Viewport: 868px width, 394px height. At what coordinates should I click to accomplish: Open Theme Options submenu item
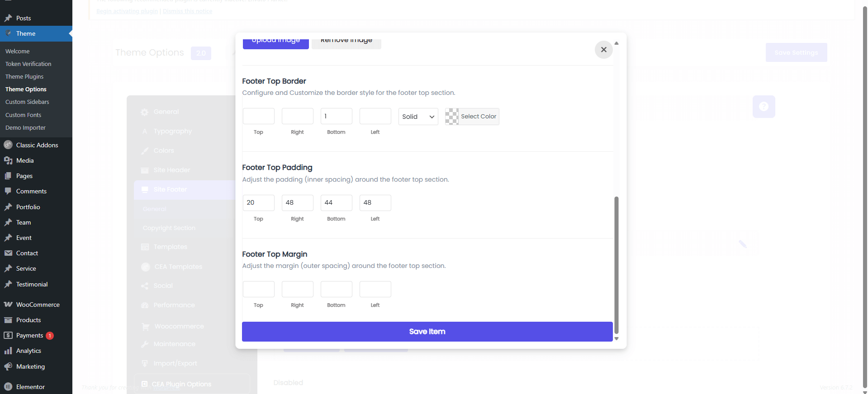coord(26,89)
